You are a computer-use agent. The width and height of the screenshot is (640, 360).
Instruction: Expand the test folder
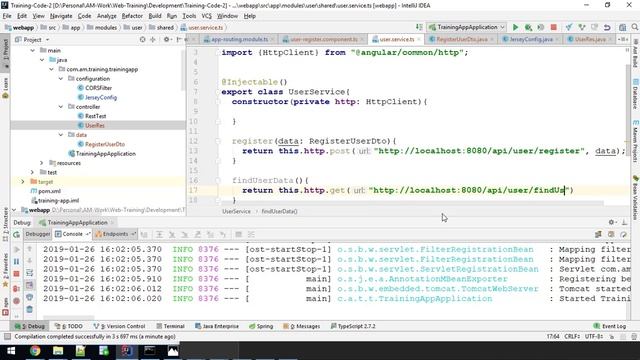coord(32,173)
